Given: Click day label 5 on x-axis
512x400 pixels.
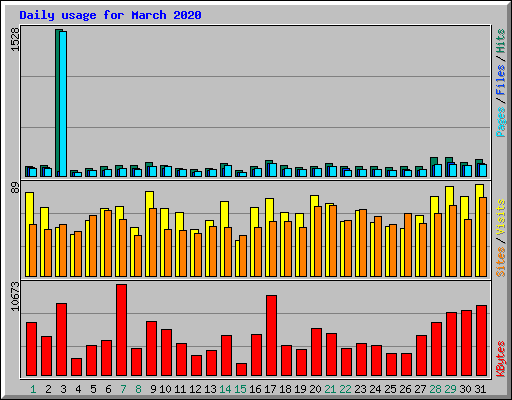Looking at the screenshot, I should click(93, 389).
